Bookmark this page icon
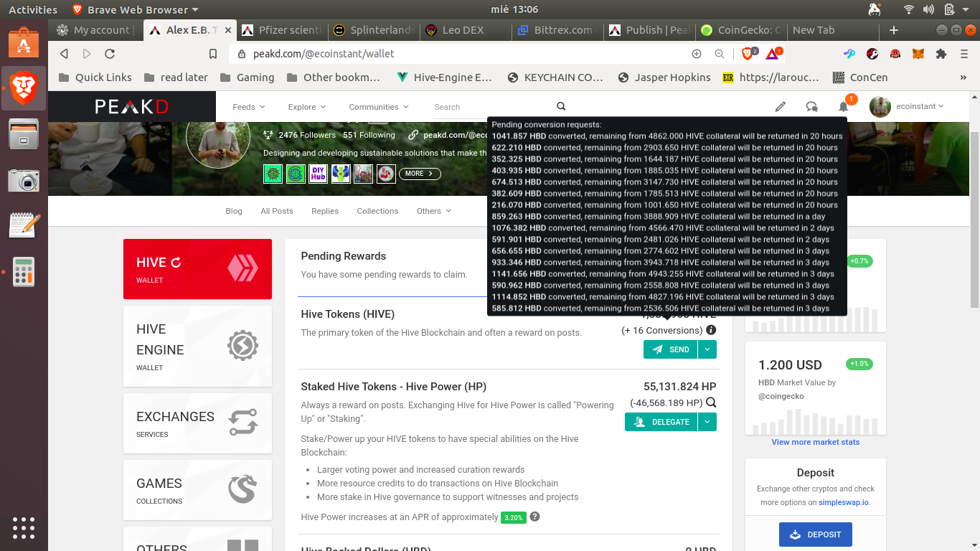The height and width of the screenshot is (551, 980). tap(213, 54)
